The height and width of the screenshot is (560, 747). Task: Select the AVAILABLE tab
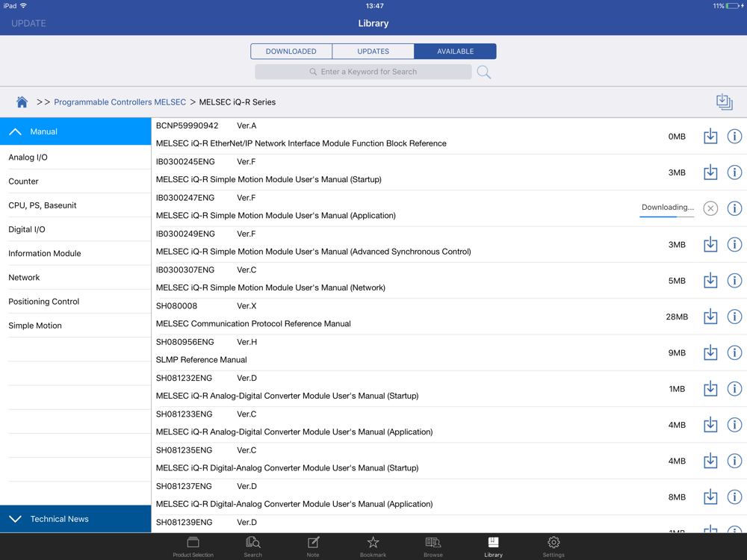pyautogui.click(x=455, y=52)
